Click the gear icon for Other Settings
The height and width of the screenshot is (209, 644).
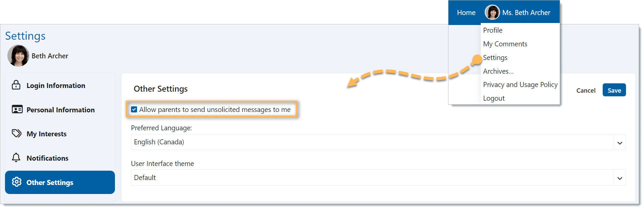pyautogui.click(x=17, y=182)
